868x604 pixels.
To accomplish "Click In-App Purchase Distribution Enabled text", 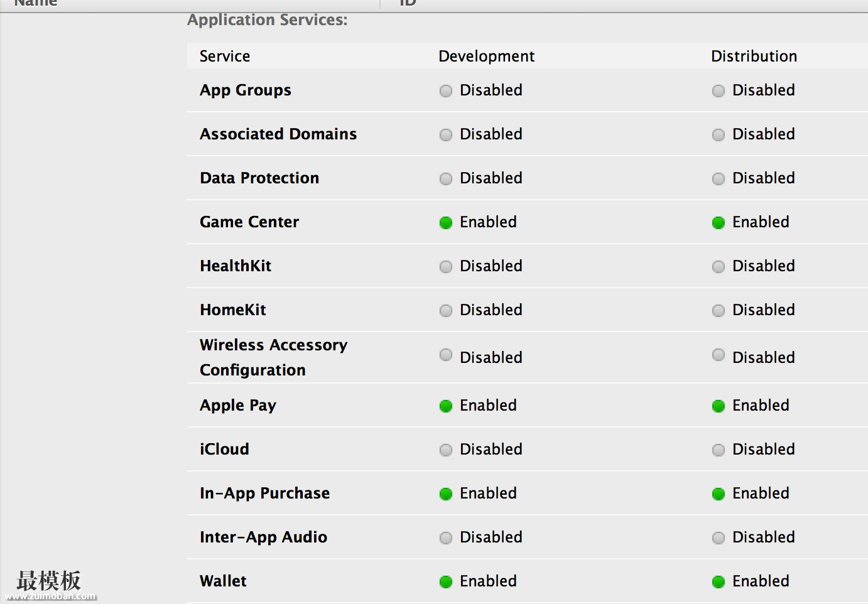I will 761,493.
